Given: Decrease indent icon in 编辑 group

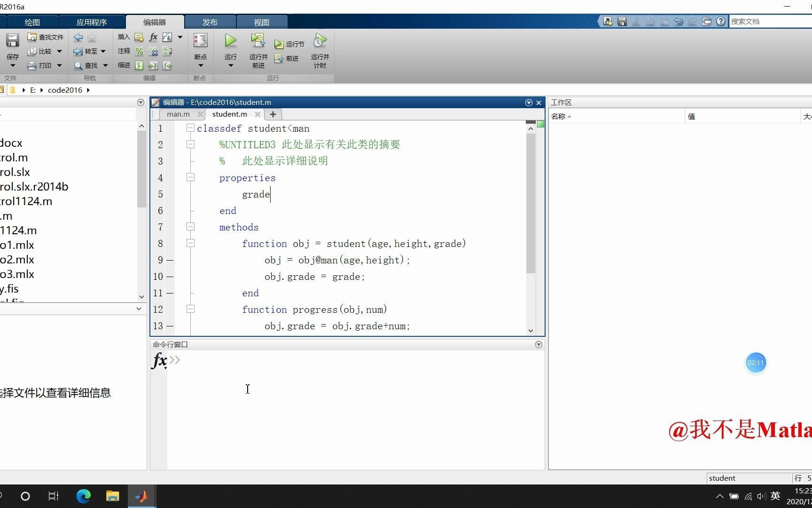Looking at the screenshot, I should [x=167, y=65].
